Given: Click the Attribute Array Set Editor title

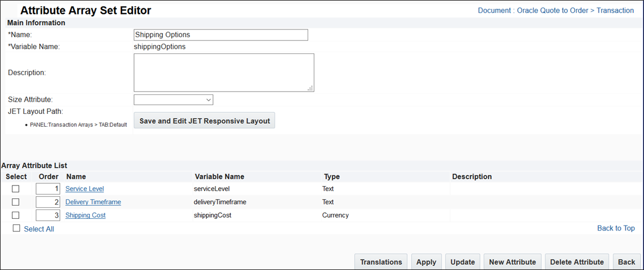Looking at the screenshot, I should coord(86,10).
